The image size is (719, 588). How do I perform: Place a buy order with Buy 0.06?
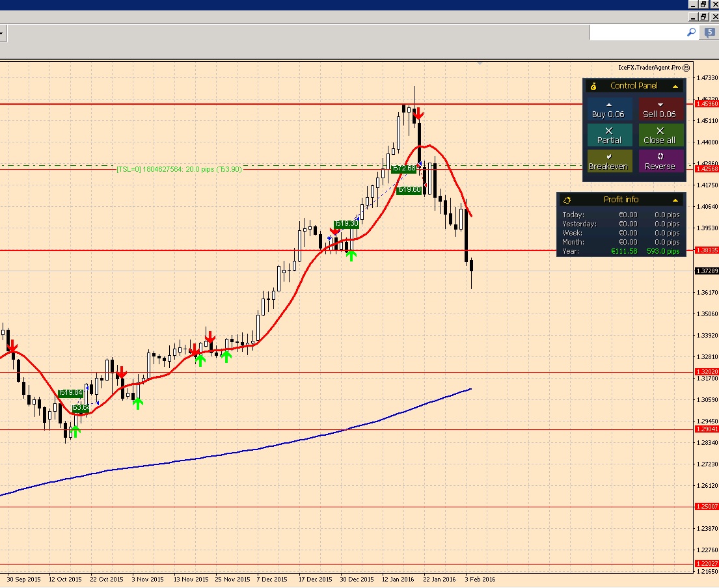tap(609, 110)
